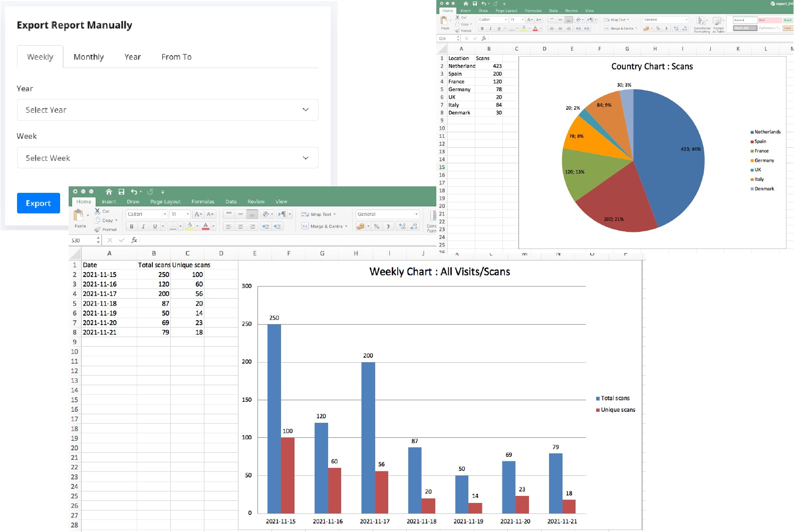
Task: Open the font colour arrow in weekly chart window
Action: coord(213,226)
